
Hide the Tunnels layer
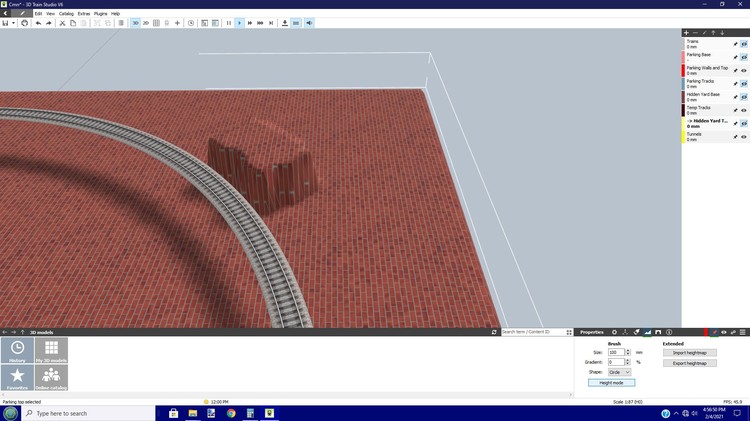(x=744, y=136)
